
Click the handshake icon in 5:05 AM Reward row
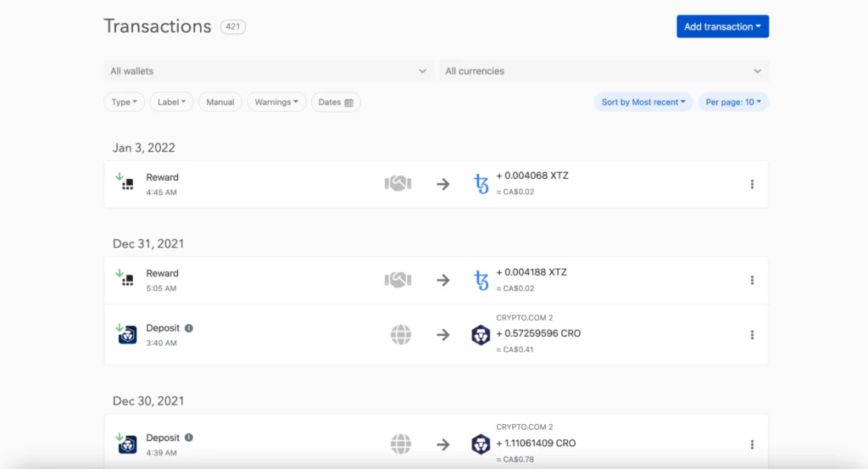point(398,280)
